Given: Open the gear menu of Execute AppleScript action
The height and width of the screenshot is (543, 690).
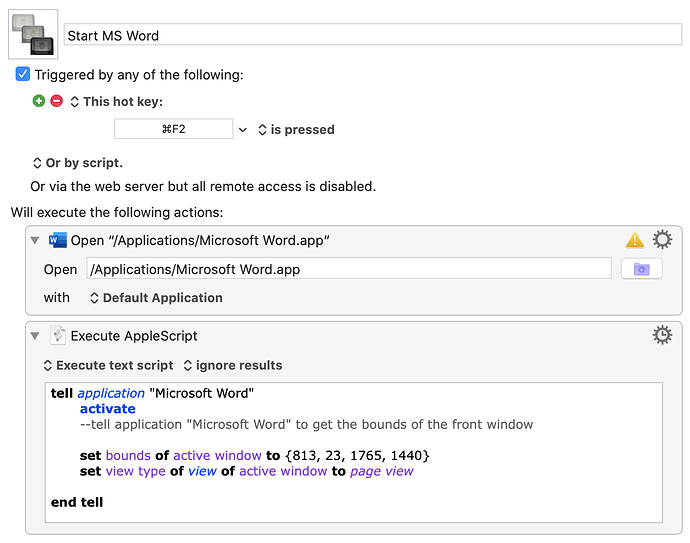Looking at the screenshot, I should tap(662, 335).
